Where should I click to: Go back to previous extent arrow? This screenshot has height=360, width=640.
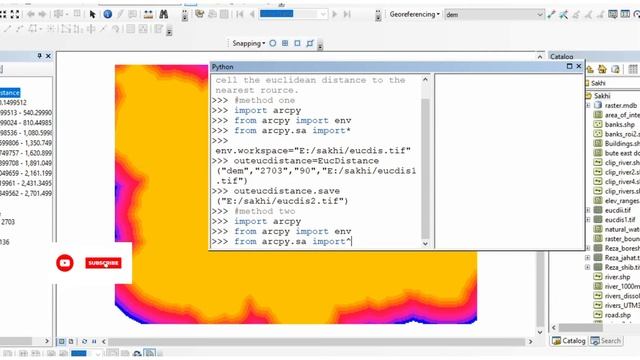click(x=31, y=14)
